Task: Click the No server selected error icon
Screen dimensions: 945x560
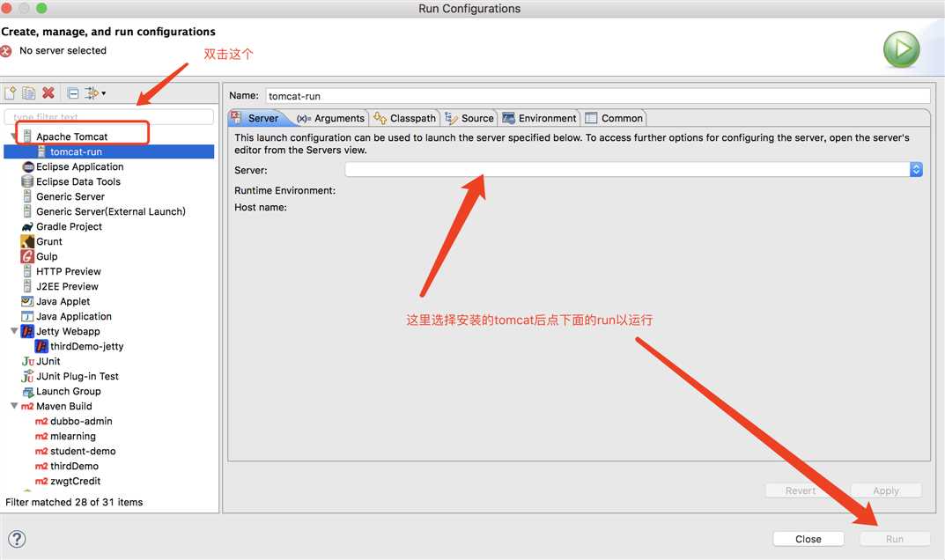Action: tap(7, 51)
